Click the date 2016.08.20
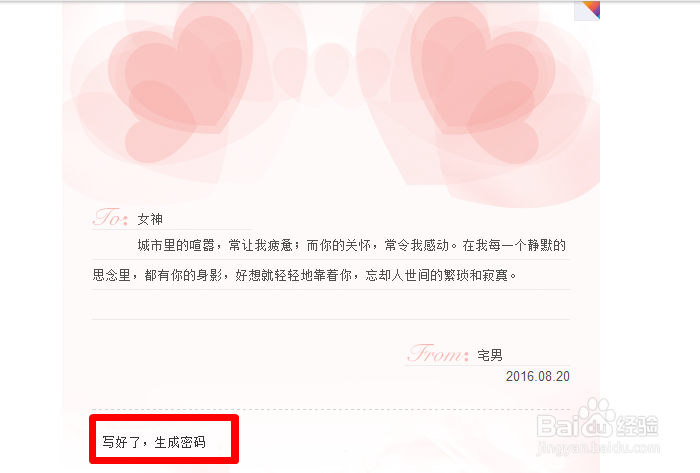This screenshot has height=473, width=700. point(538,376)
